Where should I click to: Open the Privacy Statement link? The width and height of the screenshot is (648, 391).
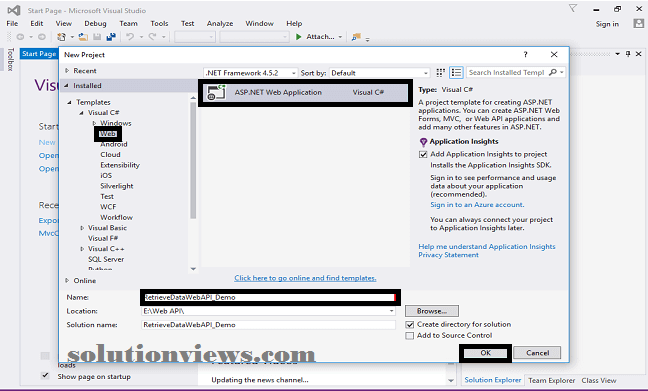448,255
